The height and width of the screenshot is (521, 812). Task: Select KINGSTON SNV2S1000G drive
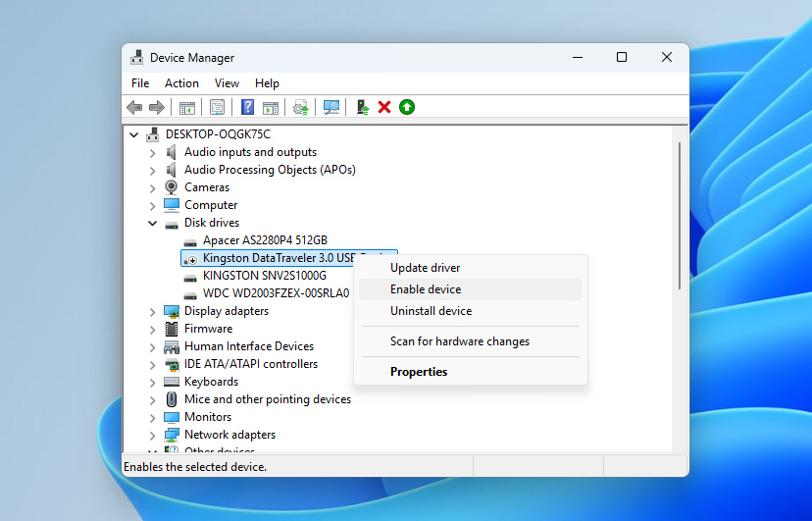click(265, 276)
